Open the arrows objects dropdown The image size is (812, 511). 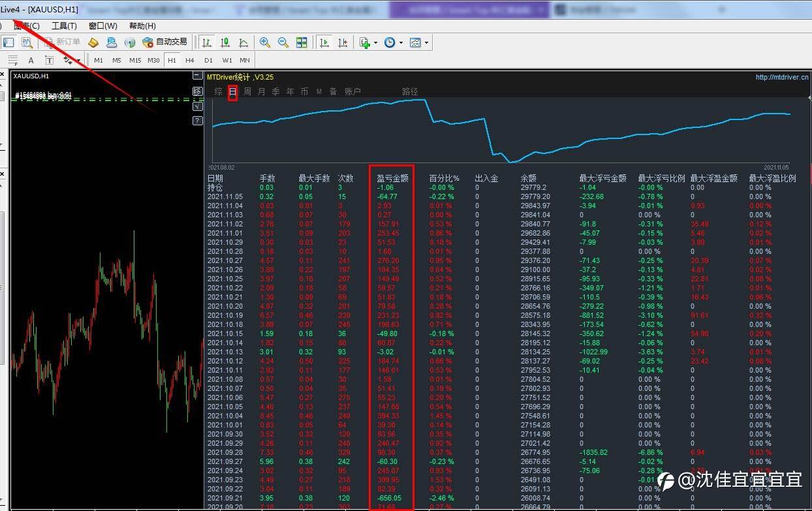[x=71, y=60]
